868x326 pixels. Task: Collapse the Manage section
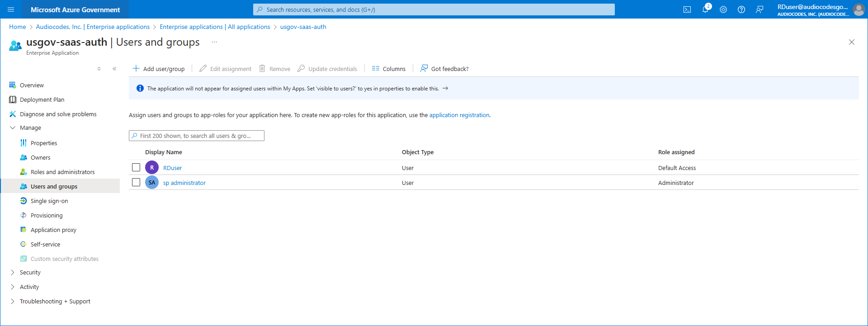tap(13, 128)
